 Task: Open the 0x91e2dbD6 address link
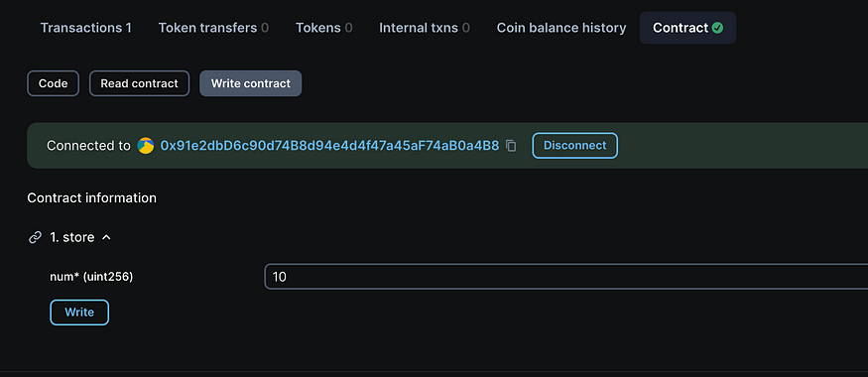329,146
